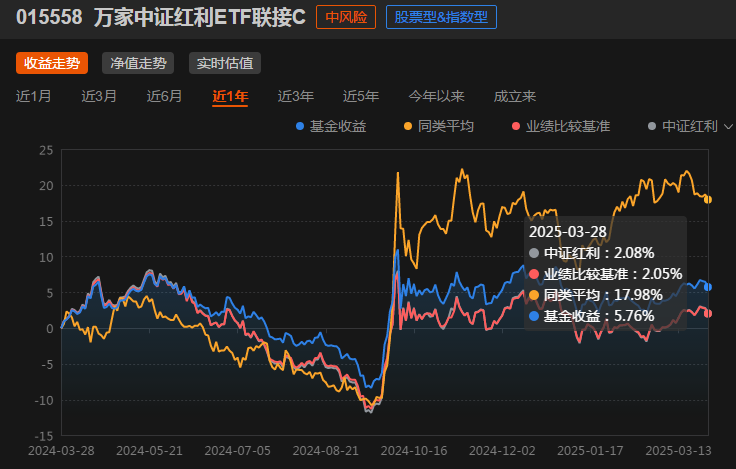Click the x-axis label 2024-10-16
Image resolution: width=736 pixels, height=469 pixels.
[414, 451]
